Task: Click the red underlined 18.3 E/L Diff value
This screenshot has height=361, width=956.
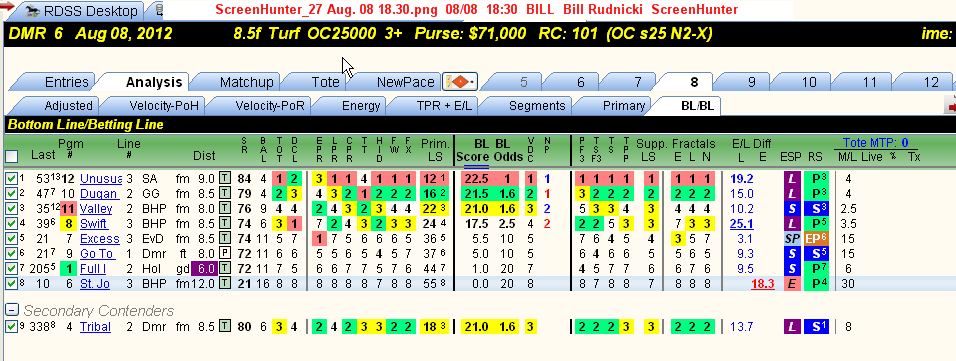Action: pos(763,284)
